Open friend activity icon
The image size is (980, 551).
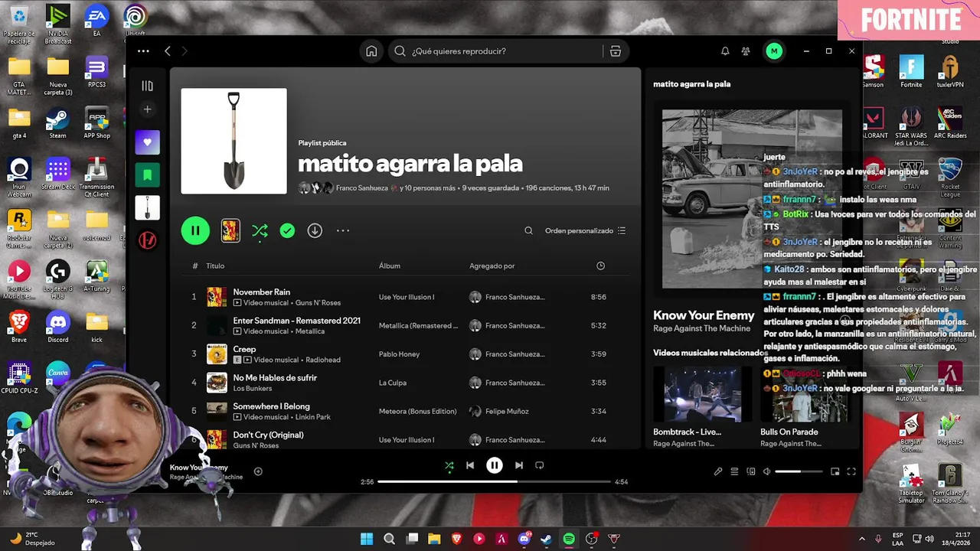click(746, 51)
